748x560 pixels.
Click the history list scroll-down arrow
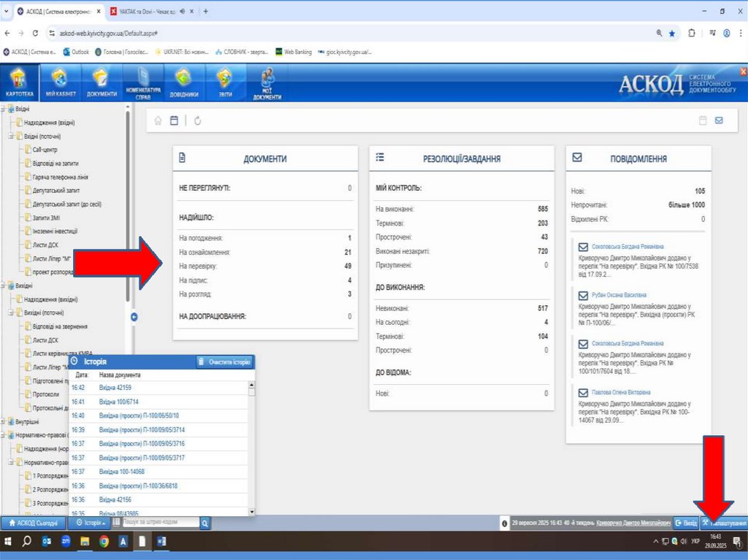[252, 512]
